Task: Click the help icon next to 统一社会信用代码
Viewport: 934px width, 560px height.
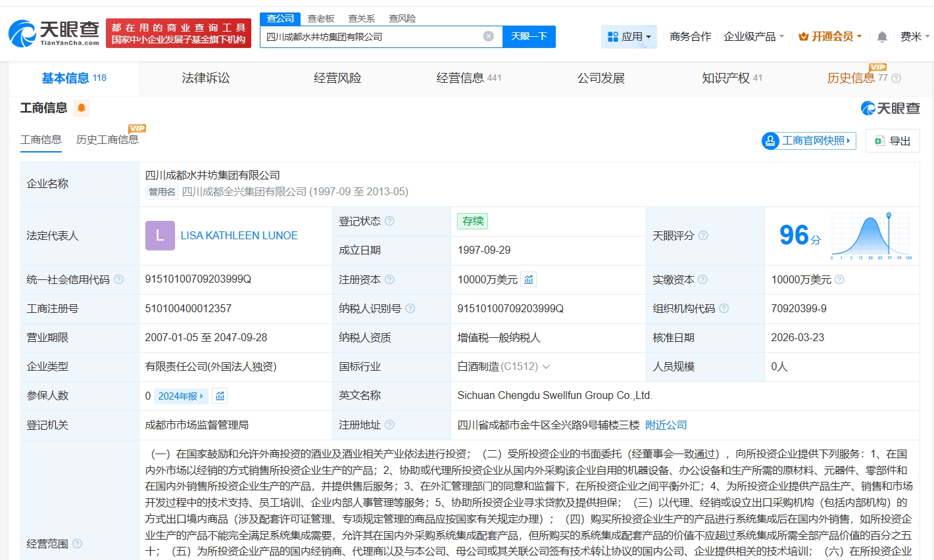Action: point(118,279)
